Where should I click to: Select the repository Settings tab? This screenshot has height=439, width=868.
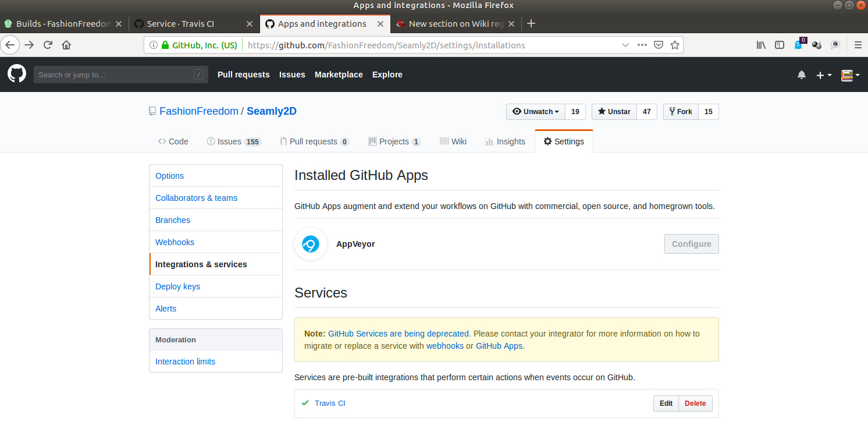click(564, 141)
